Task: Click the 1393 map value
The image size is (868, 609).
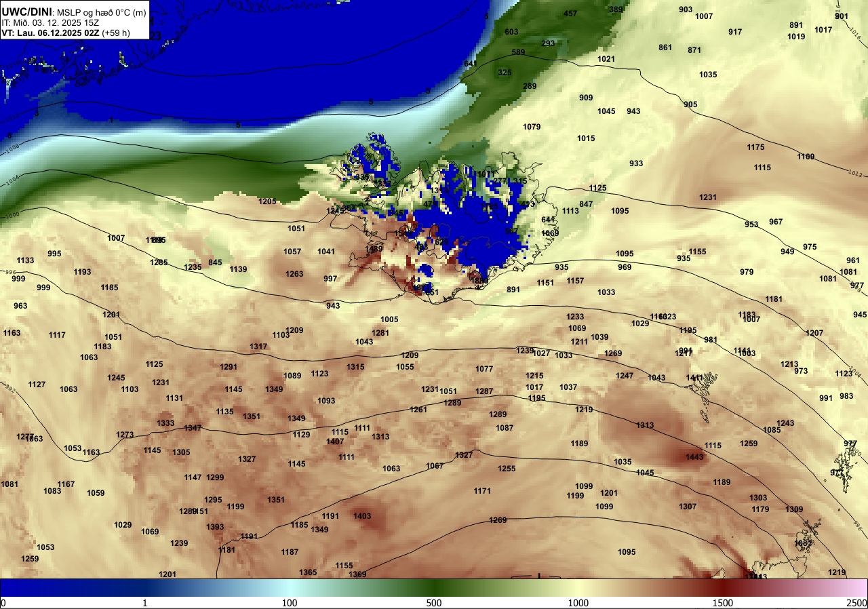Action: pos(215,527)
